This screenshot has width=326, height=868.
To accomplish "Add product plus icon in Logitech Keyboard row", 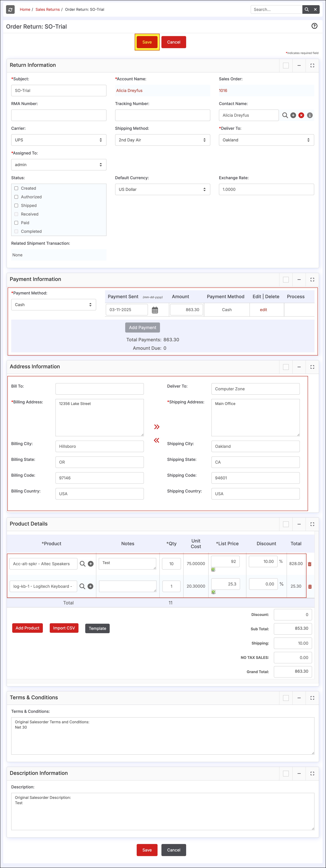I will [90, 586].
